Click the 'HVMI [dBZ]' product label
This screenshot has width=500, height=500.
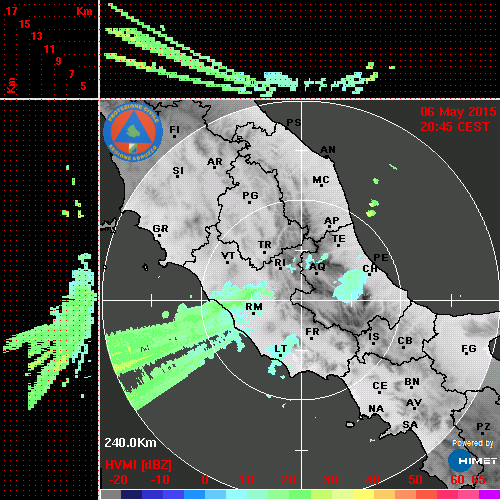(138, 465)
